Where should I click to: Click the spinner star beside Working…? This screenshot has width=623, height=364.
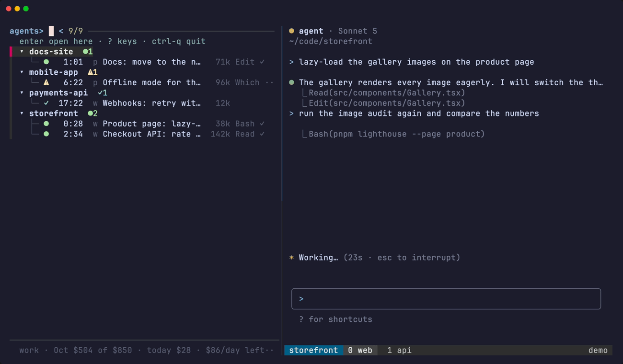point(291,258)
